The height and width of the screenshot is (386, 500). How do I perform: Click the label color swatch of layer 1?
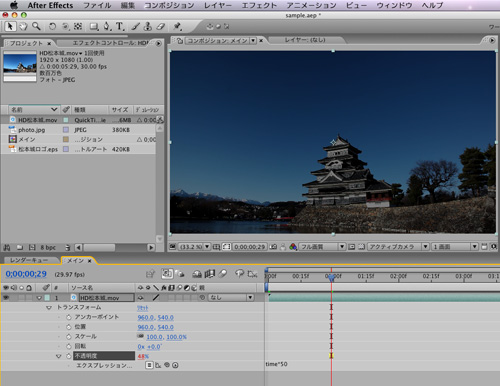click(47, 298)
